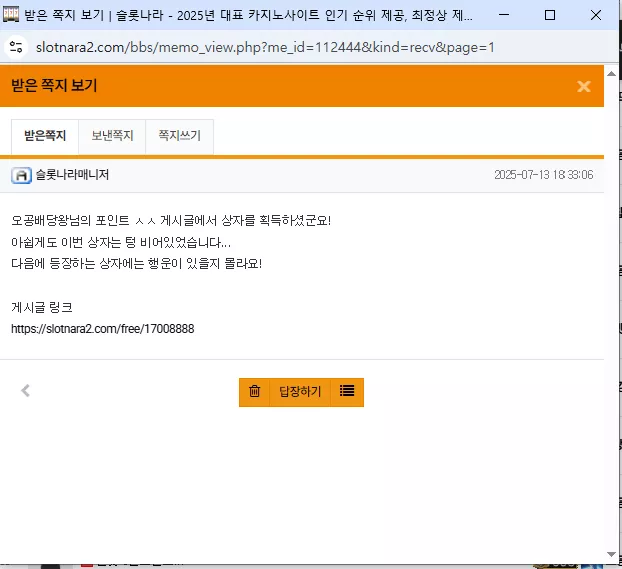This screenshot has height=569, width=622.
Task: Click the 받은 쪽지 보기 header title
Action: pyautogui.click(x=54, y=86)
